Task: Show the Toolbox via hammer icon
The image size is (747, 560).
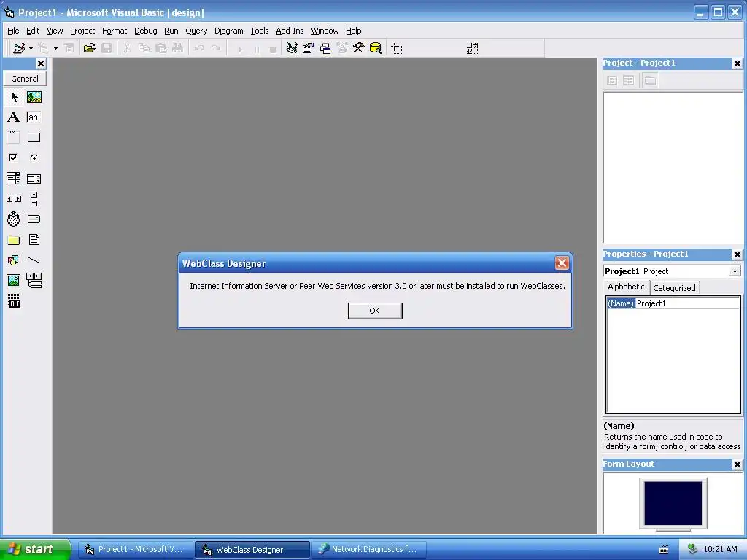Action: pos(358,48)
